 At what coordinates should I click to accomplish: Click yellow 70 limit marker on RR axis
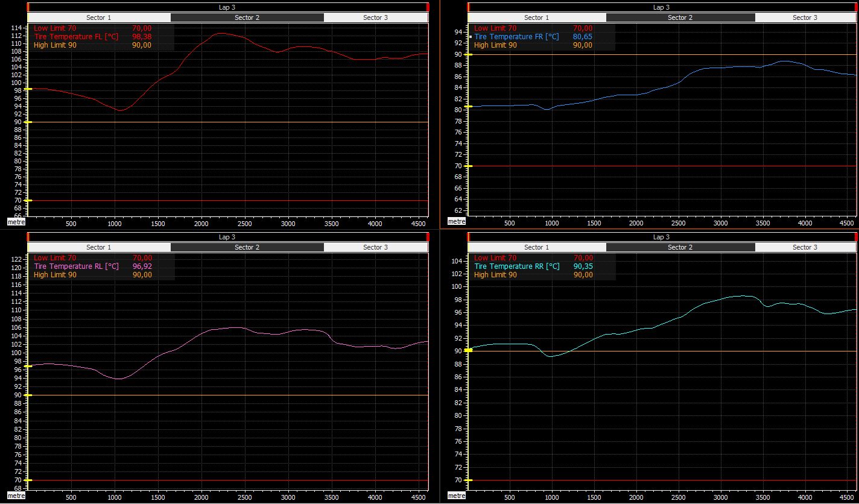tap(468, 480)
